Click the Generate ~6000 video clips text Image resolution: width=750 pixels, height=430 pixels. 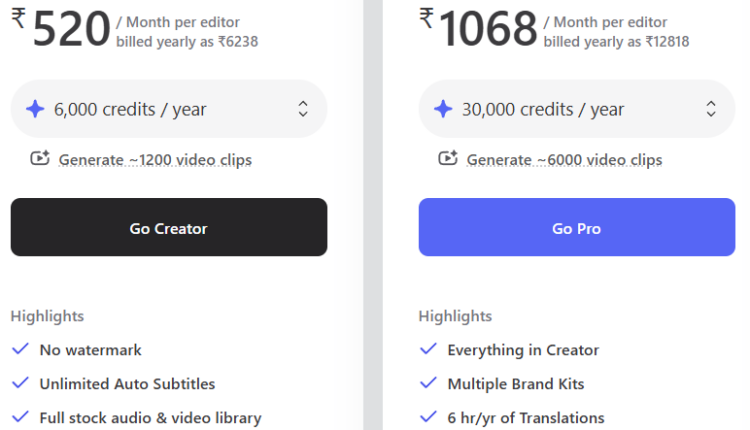click(564, 160)
